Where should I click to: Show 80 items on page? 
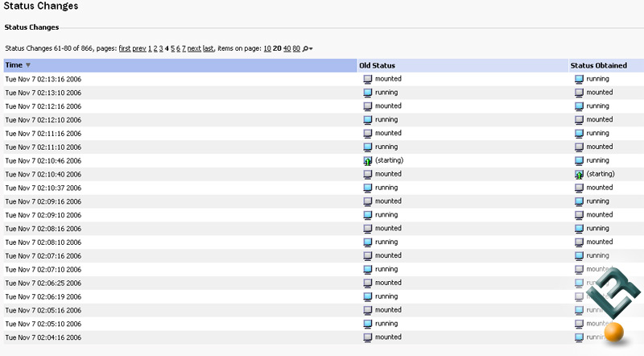pyautogui.click(x=296, y=48)
